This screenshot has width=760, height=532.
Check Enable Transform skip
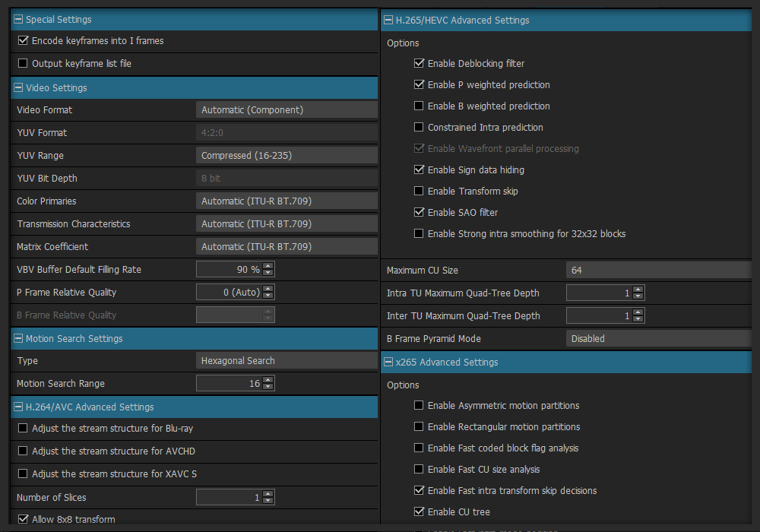(x=419, y=192)
